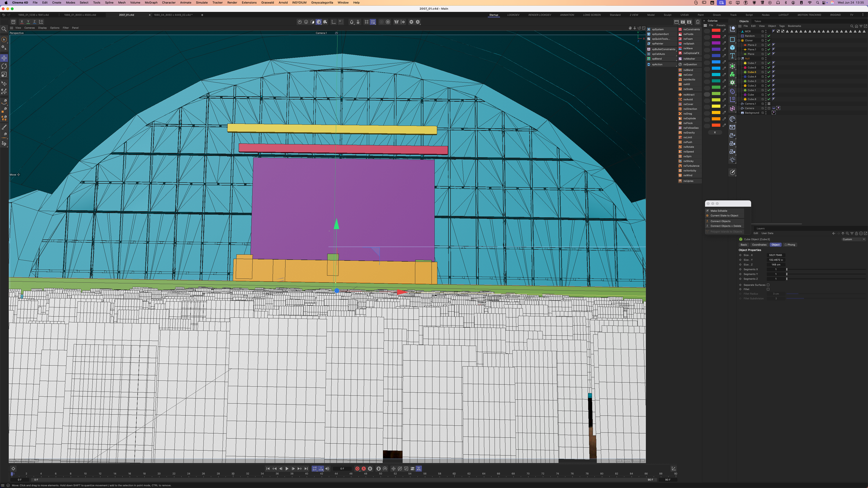
Task: Open the Presets menu in Colorise panel
Action: (x=721, y=25)
